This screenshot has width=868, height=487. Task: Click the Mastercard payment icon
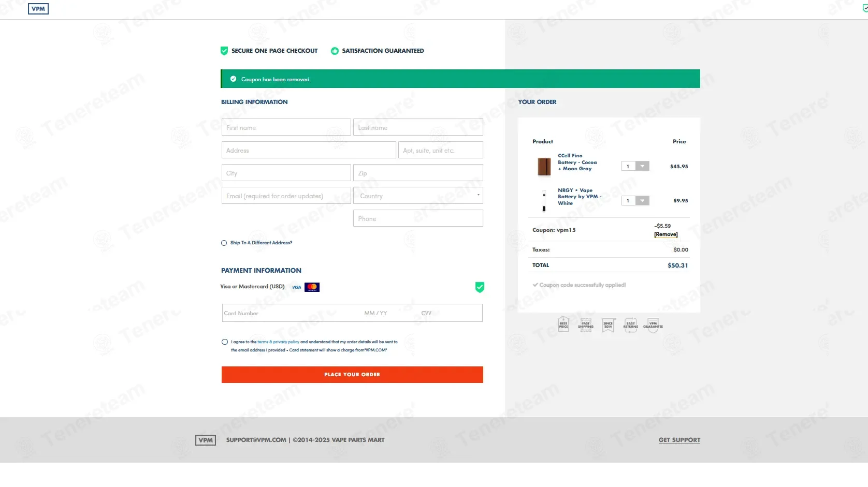[312, 287]
